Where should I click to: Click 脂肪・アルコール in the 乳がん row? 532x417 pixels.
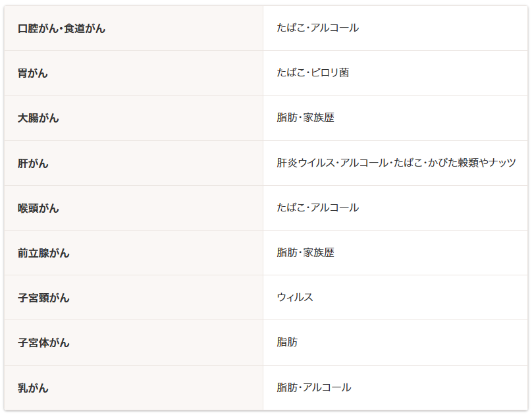(314, 387)
